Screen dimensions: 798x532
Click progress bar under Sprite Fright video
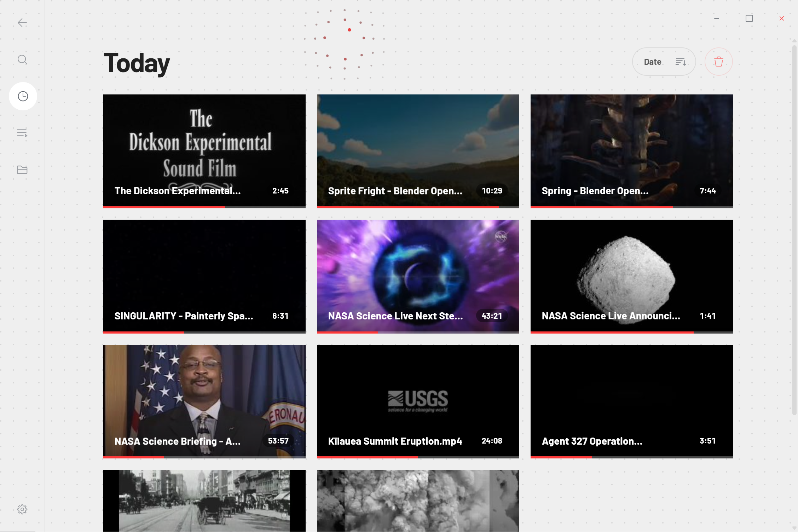click(x=418, y=207)
